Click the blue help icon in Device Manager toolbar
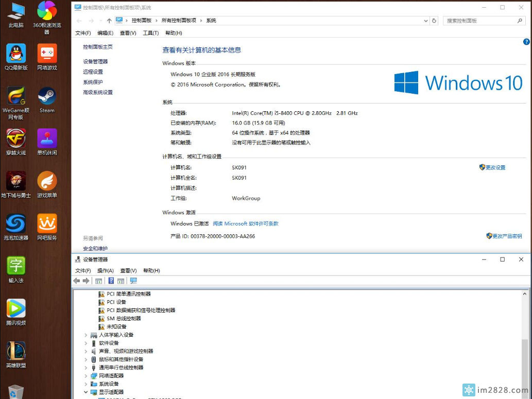The image size is (532, 399). pyautogui.click(x=111, y=281)
